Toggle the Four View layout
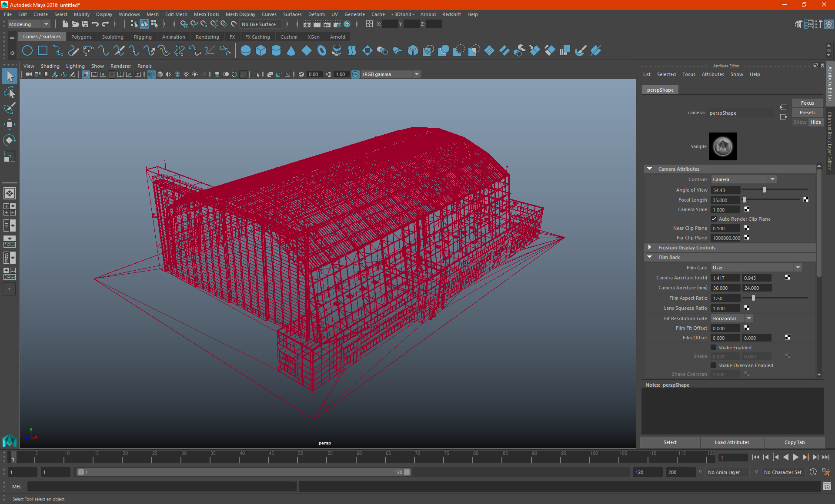Screen dimensions: 835x504 coord(10,209)
